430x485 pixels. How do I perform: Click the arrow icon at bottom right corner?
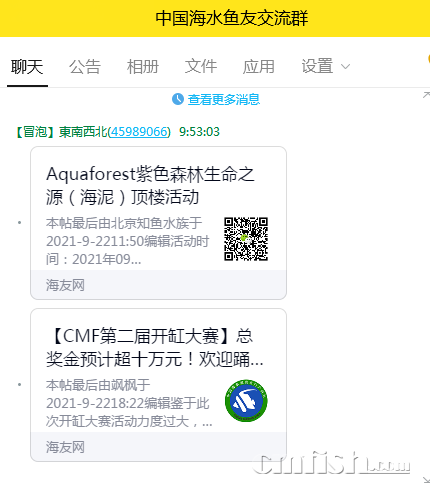pyautogui.click(x=426, y=480)
